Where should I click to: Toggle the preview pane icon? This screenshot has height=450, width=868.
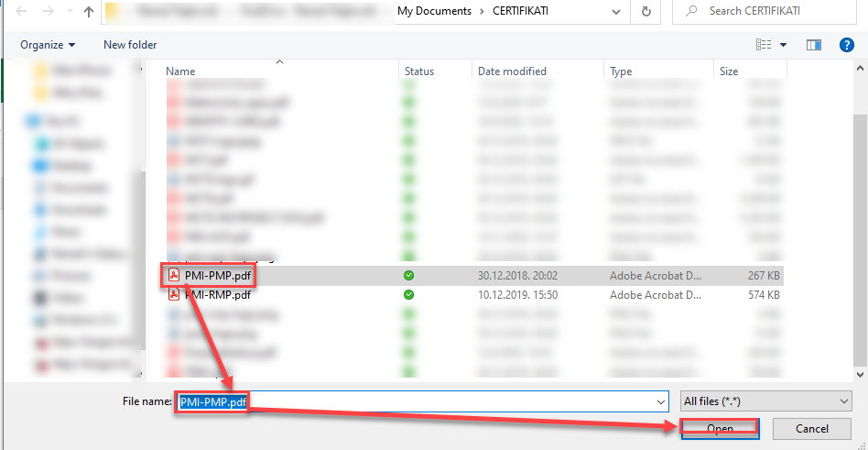click(813, 45)
